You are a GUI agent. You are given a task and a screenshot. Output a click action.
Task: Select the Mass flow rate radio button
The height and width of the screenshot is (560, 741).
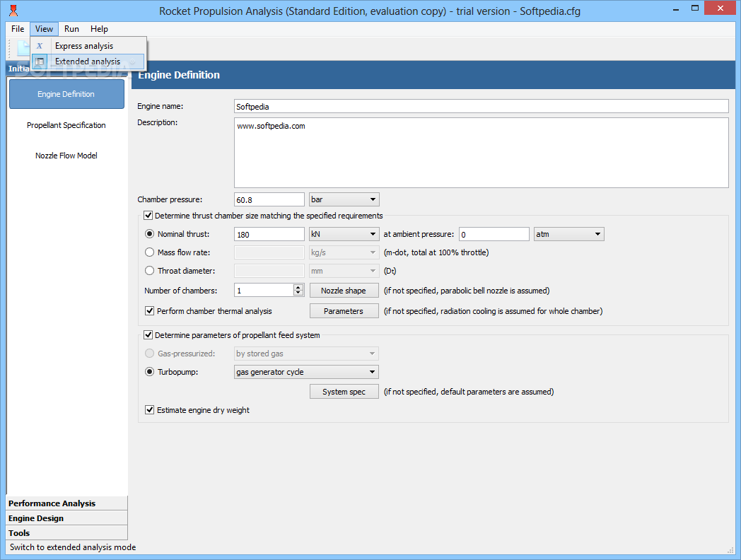(150, 252)
